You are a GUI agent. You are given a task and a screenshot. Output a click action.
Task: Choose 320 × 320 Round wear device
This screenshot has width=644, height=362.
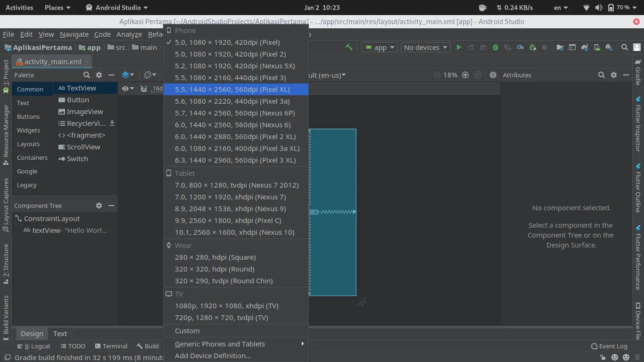coord(236,269)
